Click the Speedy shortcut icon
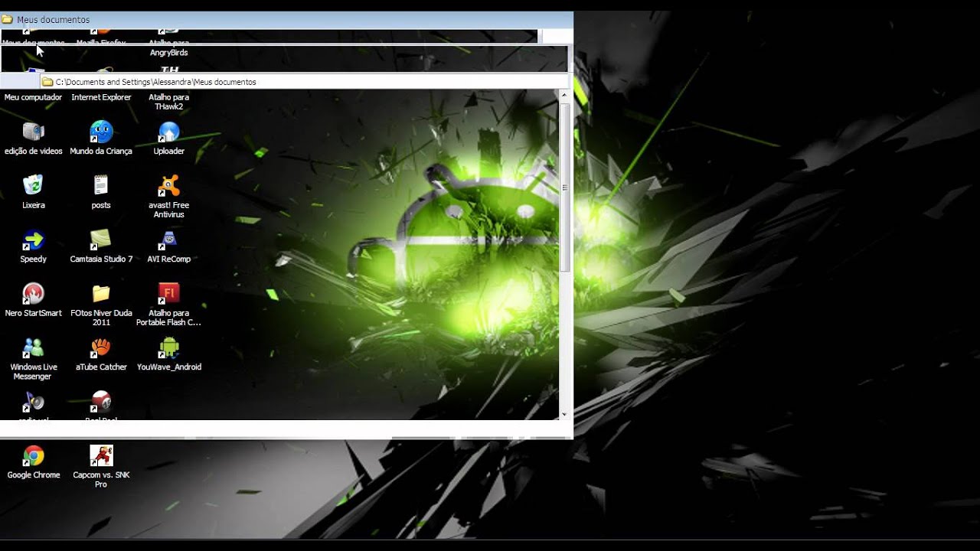Screen dimensions: 980x551 pyautogui.click(x=33, y=240)
